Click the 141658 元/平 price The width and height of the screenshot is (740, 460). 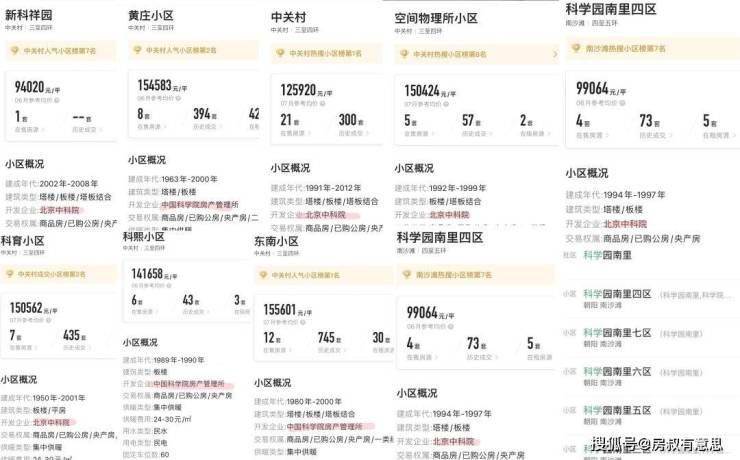(x=154, y=274)
